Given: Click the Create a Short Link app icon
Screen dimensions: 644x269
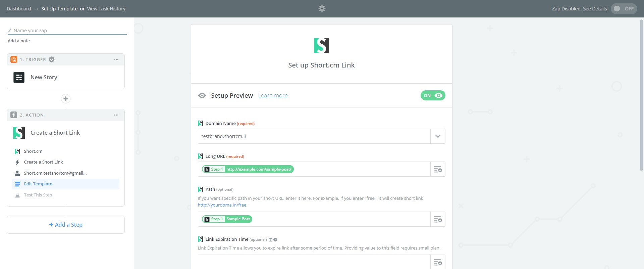Looking at the screenshot, I should (x=19, y=133).
